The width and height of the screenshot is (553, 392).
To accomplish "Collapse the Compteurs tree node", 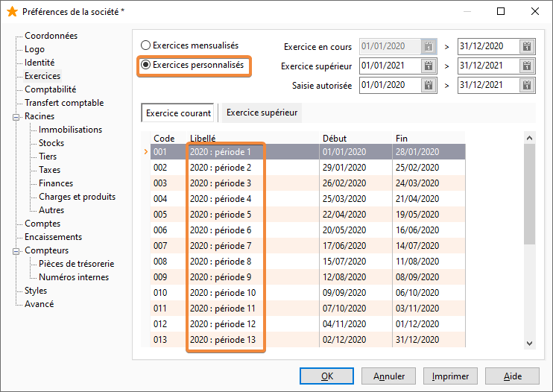I will click(16, 251).
